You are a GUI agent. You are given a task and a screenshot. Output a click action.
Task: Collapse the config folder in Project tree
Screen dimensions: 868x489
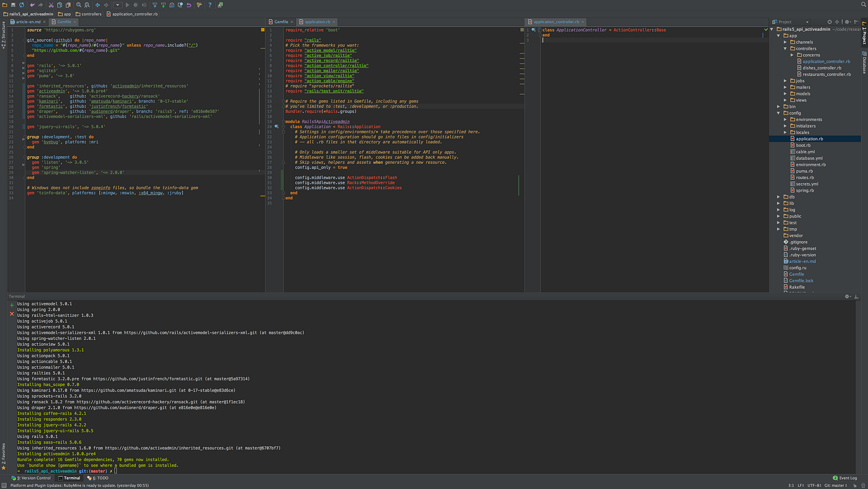pos(778,112)
